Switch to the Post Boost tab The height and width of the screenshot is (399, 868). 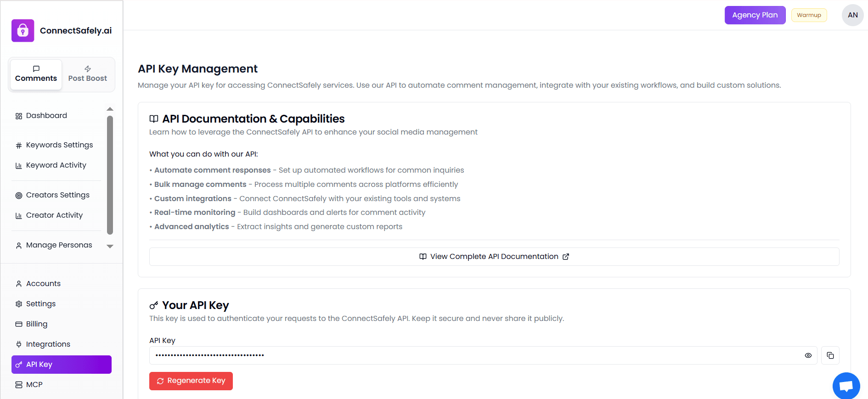click(87, 74)
